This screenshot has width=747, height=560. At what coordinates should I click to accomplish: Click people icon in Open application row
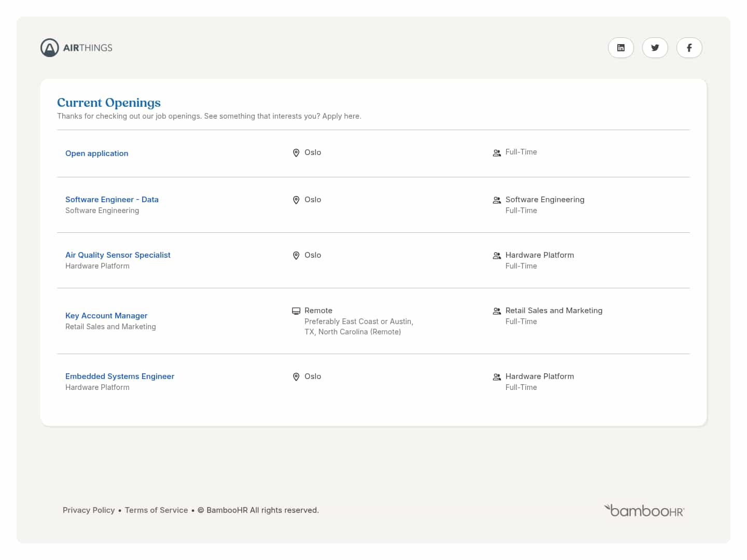497,153
